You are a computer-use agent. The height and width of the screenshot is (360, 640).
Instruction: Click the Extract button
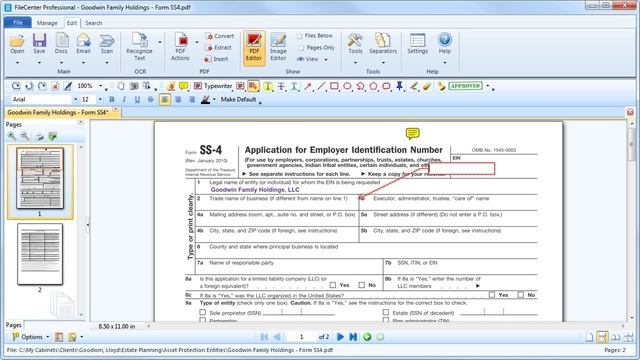pos(219,47)
